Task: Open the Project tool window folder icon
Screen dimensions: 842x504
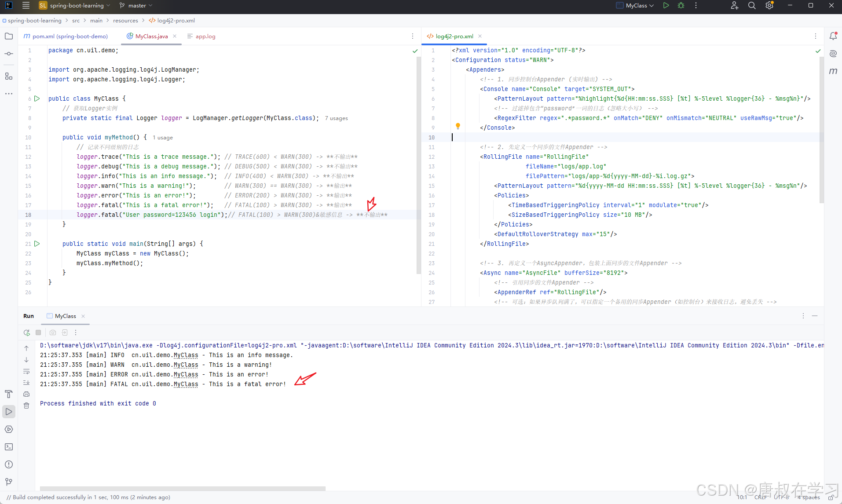Action: (x=9, y=36)
